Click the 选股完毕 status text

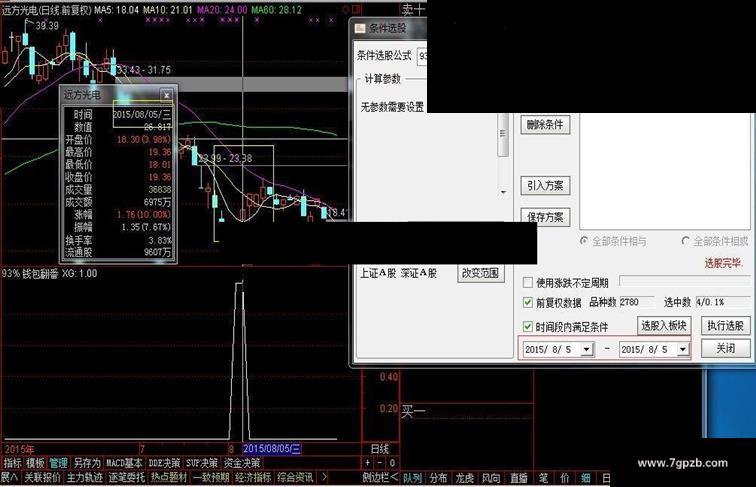click(724, 263)
